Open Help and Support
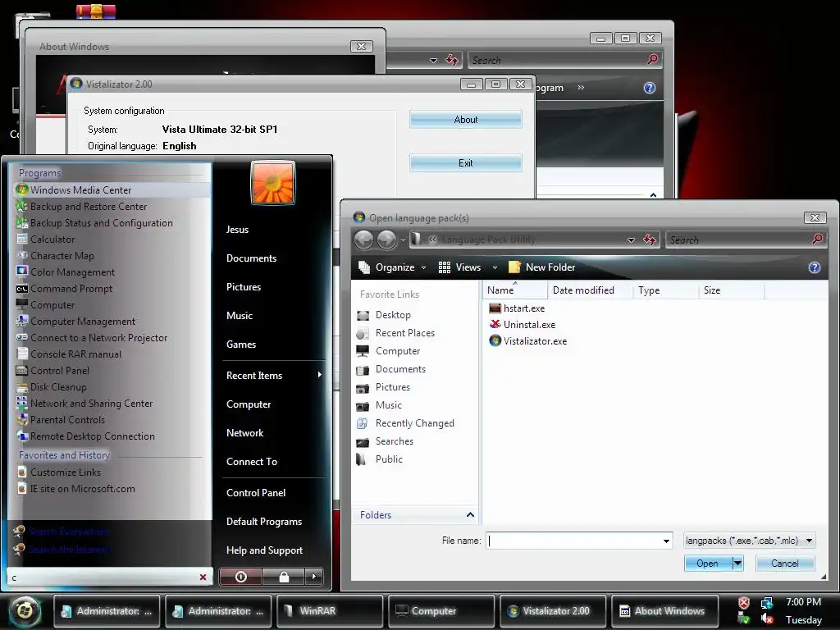Viewport: 840px width, 630px height. coord(265,550)
